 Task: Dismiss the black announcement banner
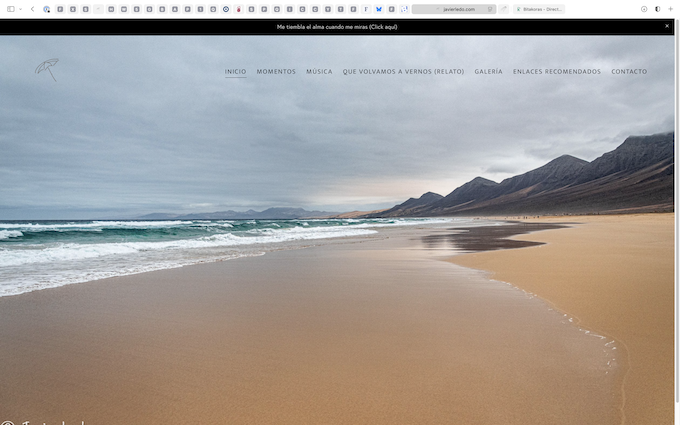pyautogui.click(x=667, y=26)
